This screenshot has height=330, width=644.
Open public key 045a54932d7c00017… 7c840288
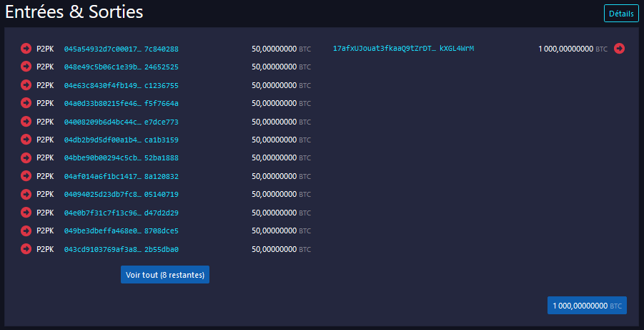pos(122,49)
